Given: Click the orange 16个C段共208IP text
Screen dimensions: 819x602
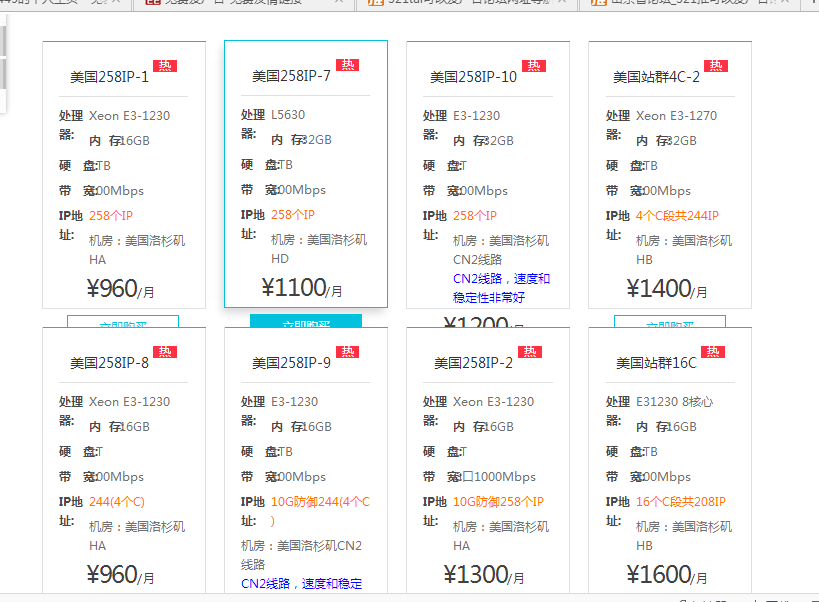Looking at the screenshot, I should pos(681,502).
